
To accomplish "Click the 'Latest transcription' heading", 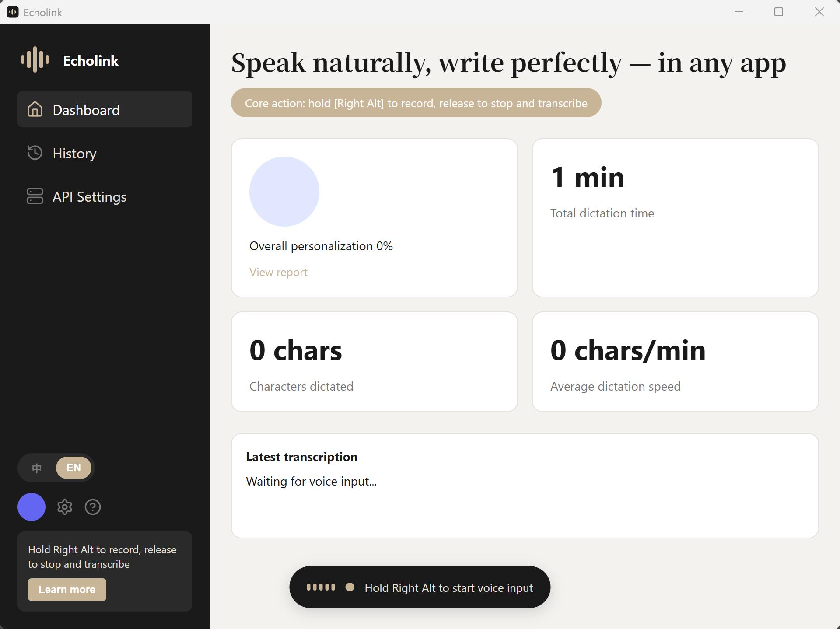I will pos(301,457).
